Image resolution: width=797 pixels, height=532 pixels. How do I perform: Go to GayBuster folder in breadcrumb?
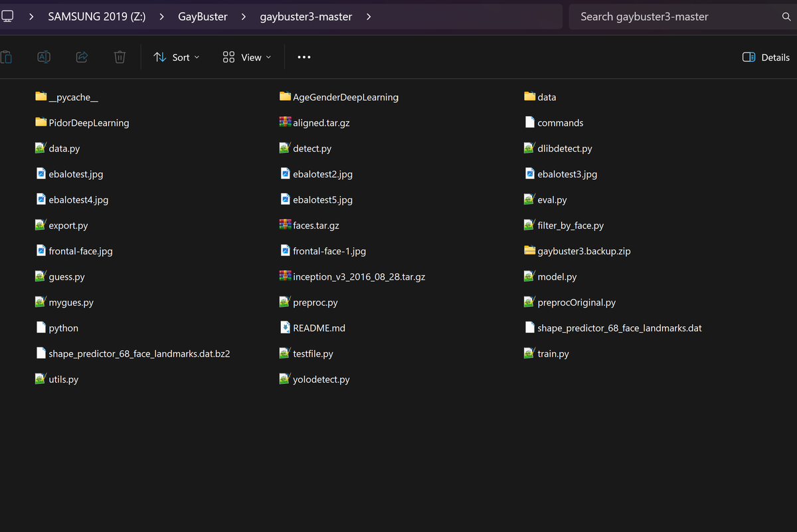pyautogui.click(x=203, y=17)
